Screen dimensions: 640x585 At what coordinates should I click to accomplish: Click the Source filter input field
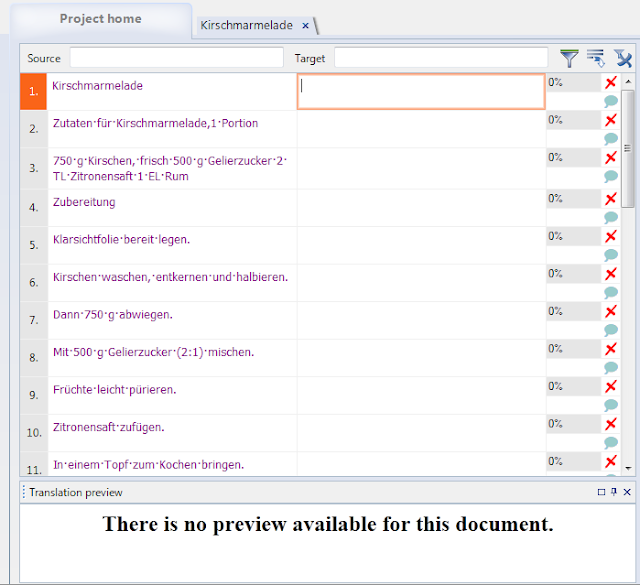176,58
